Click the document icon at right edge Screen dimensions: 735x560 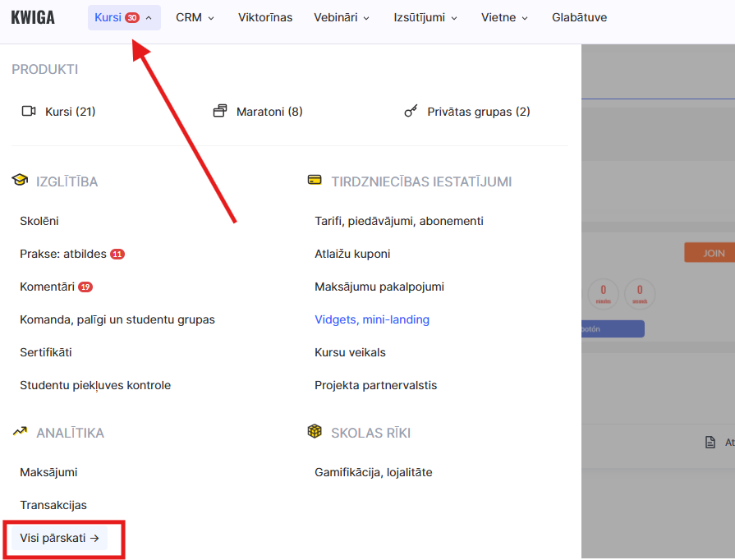pyautogui.click(x=710, y=443)
